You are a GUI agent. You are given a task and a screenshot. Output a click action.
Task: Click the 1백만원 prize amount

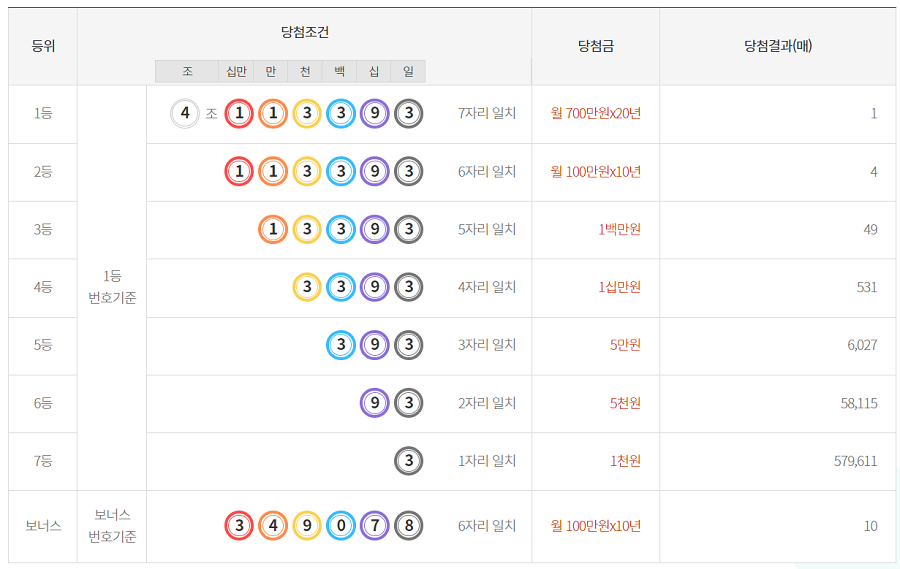[x=619, y=230]
